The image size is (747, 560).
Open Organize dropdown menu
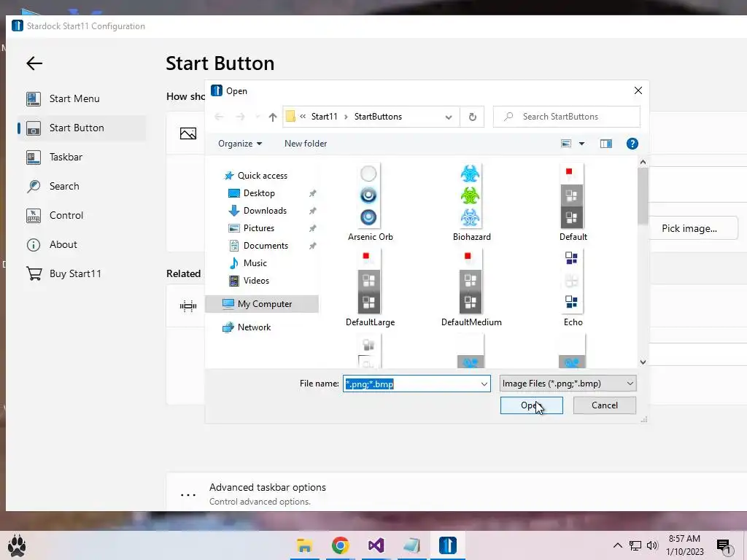click(x=239, y=144)
